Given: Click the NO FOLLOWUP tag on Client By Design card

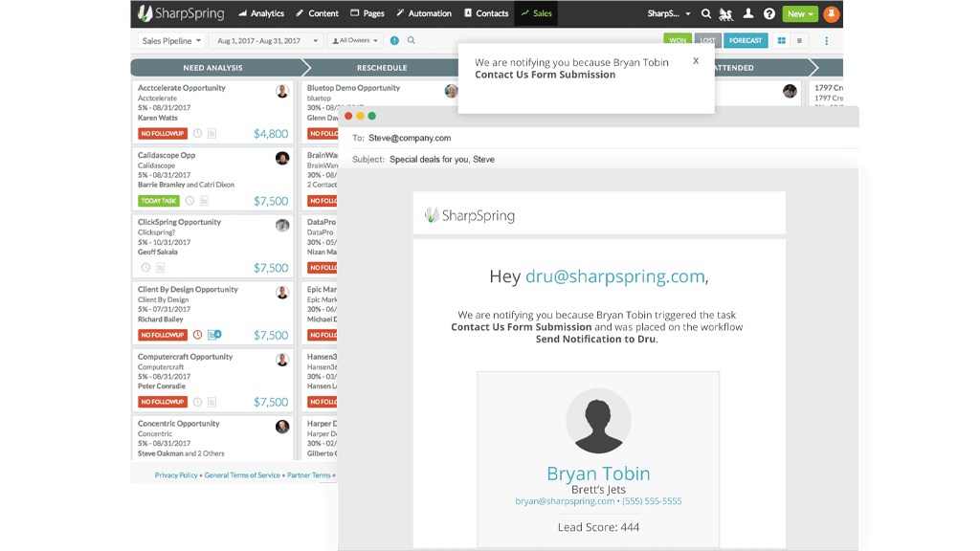Looking at the screenshot, I should click(x=163, y=335).
